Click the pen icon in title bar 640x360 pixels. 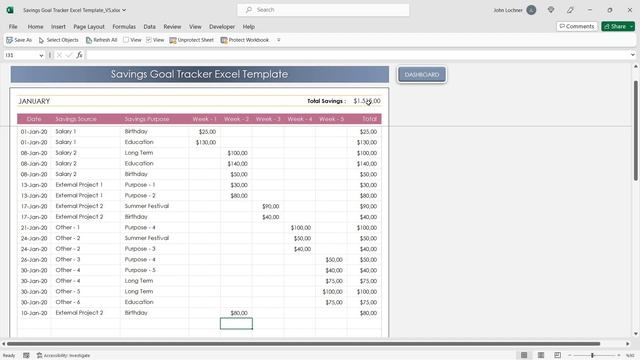(570, 10)
